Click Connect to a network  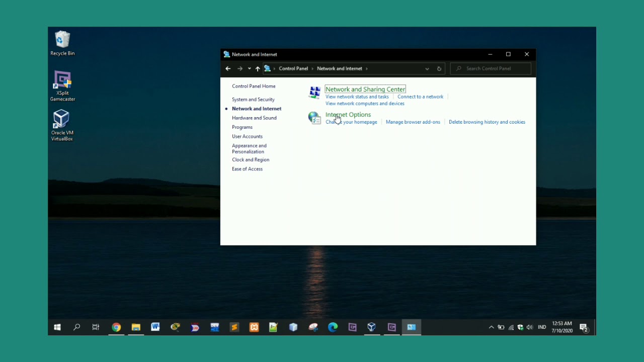tap(420, 97)
